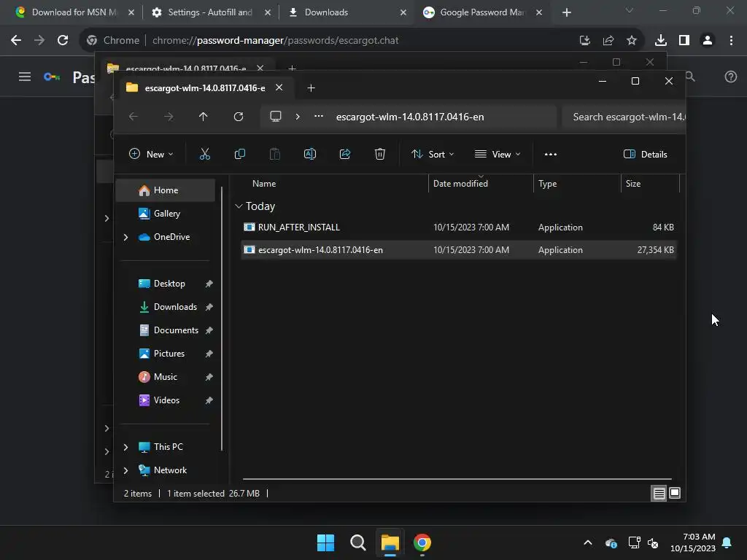747x560 pixels.
Task: Switch to Downloads Chrome tab
Action: [x=347, y=12]
